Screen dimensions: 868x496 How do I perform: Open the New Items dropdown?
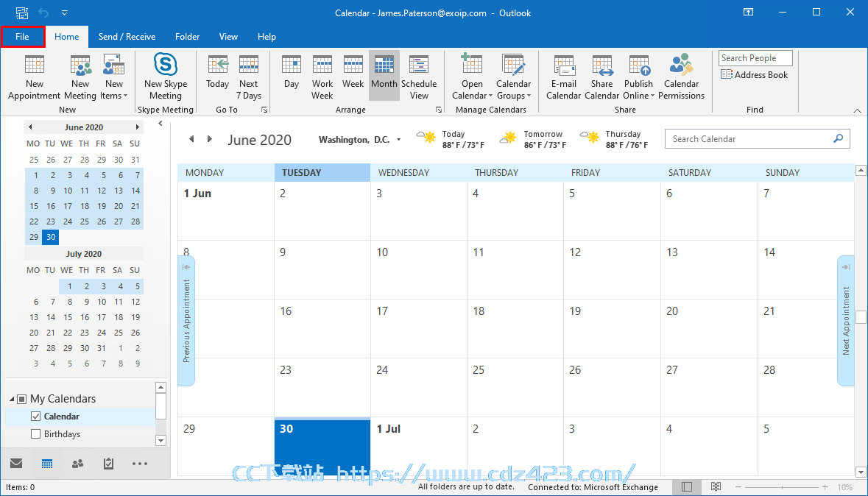click(114, 77)
